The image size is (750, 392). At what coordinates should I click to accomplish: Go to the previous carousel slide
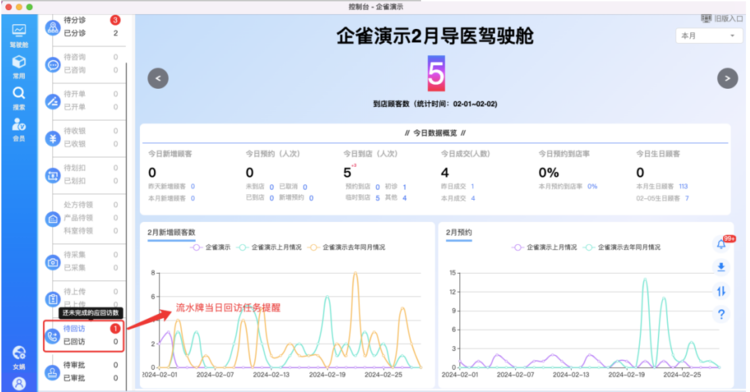(x=158, y=78)
